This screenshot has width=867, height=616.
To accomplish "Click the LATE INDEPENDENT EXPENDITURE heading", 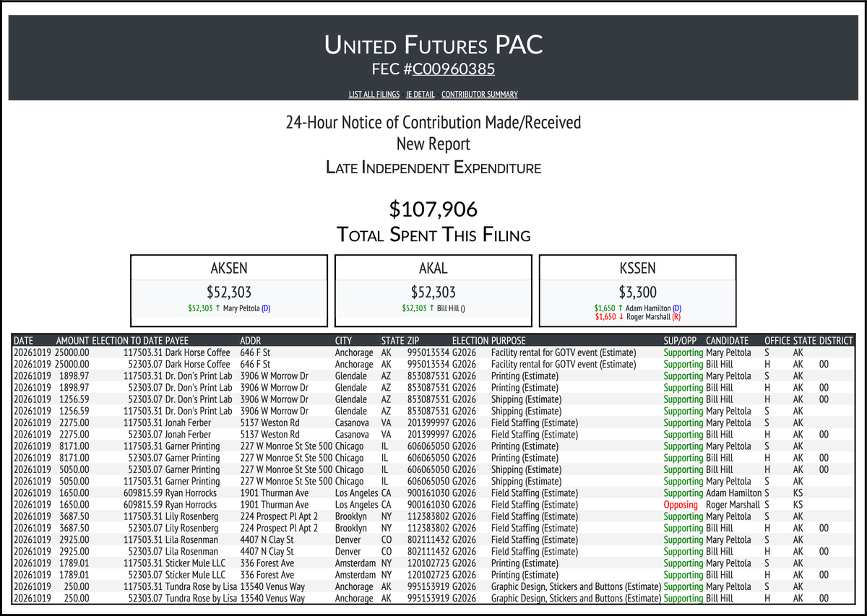I will (x=433, y=168).
